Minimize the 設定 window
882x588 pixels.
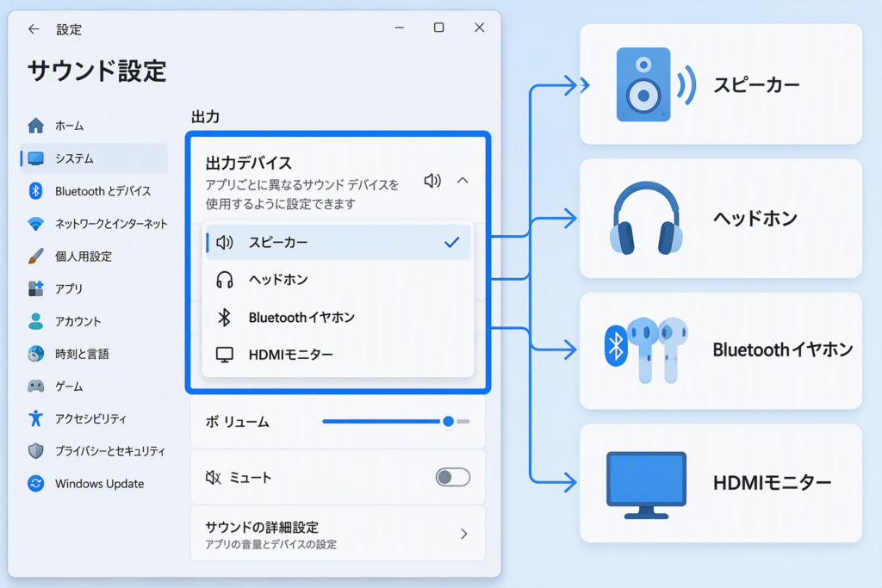coord(400,28)
